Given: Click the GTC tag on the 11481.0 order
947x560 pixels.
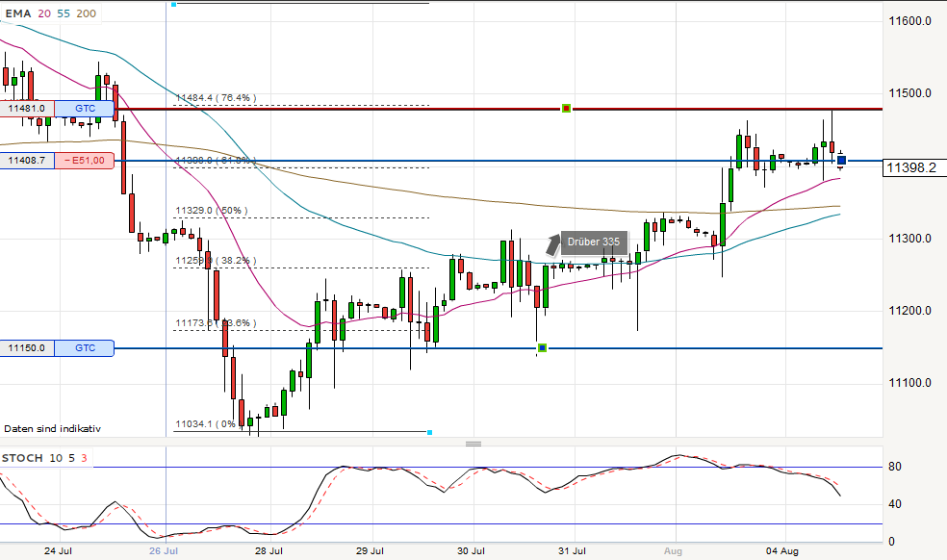Looking at the screenshot, I should tap(85, 109).
